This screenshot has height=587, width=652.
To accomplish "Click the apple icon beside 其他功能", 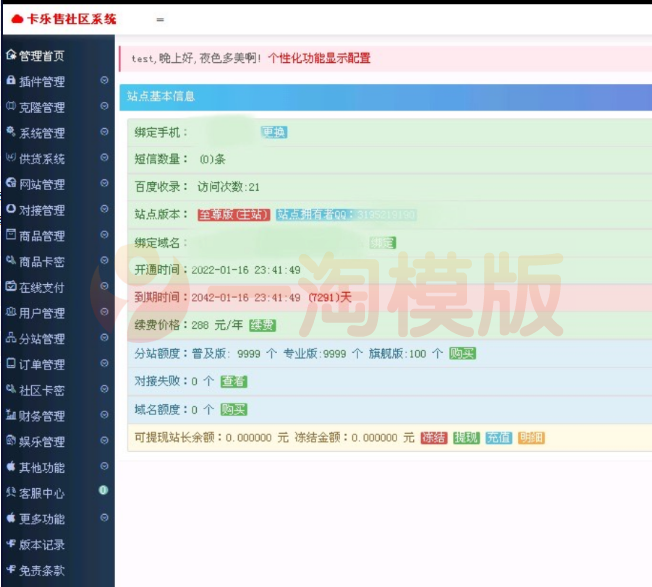I will [11, 466].
